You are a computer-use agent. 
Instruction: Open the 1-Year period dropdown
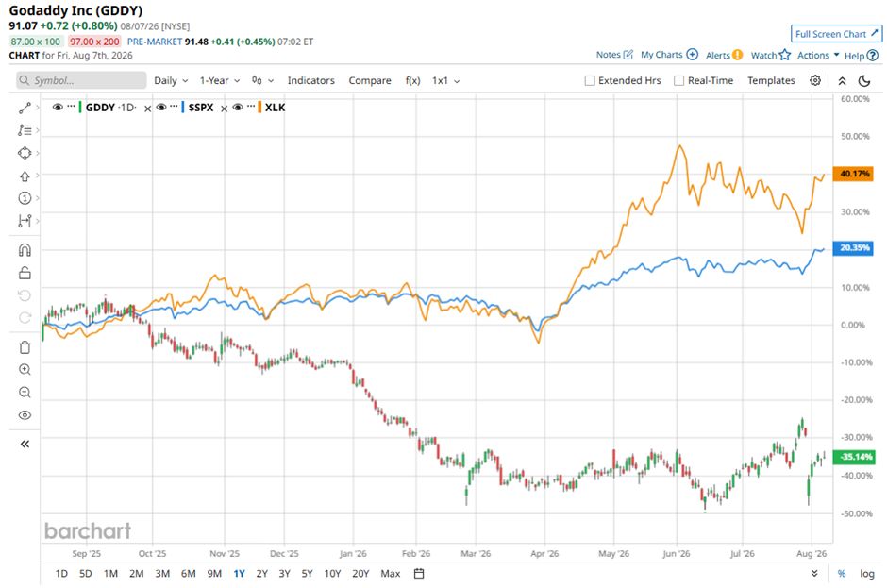[220, 80]
